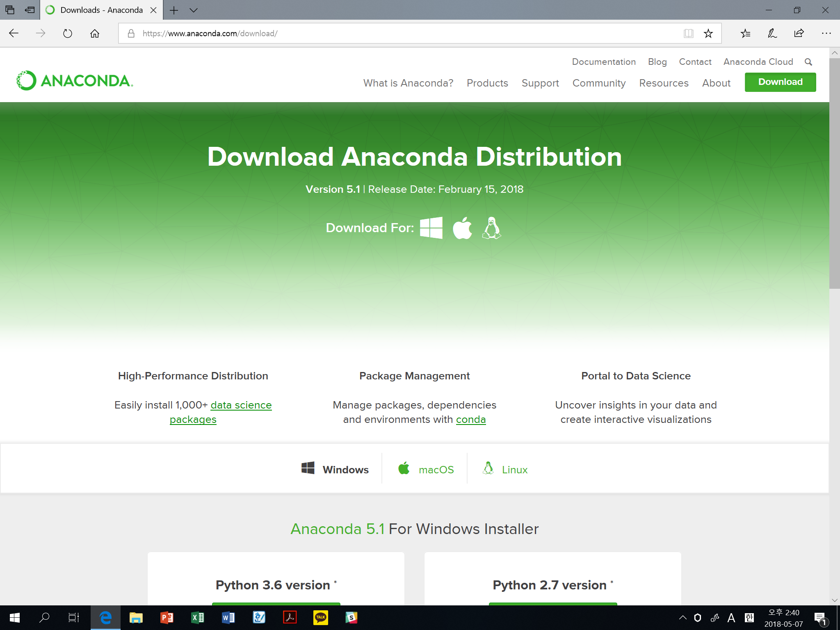The width and height of the screenshot is (840, 630).
Task: Open the Contact link
Action: [x=695, y=62]
